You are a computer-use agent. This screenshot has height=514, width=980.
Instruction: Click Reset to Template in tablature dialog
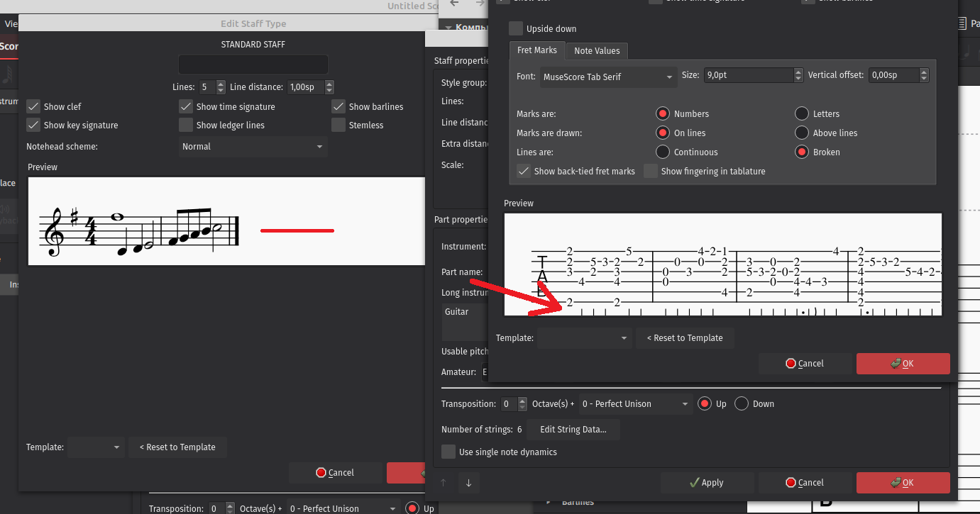click(x=685, y=338)
